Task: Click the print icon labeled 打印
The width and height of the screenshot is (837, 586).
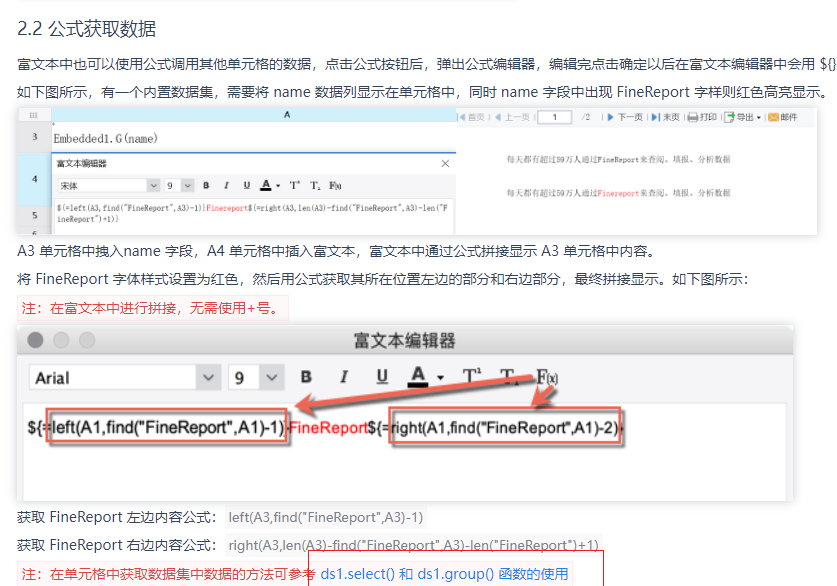Action: (702, 117)
